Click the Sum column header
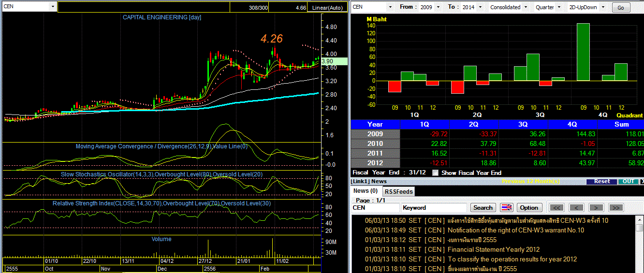This screenshot has height=273, width=644. click(621, 124)
